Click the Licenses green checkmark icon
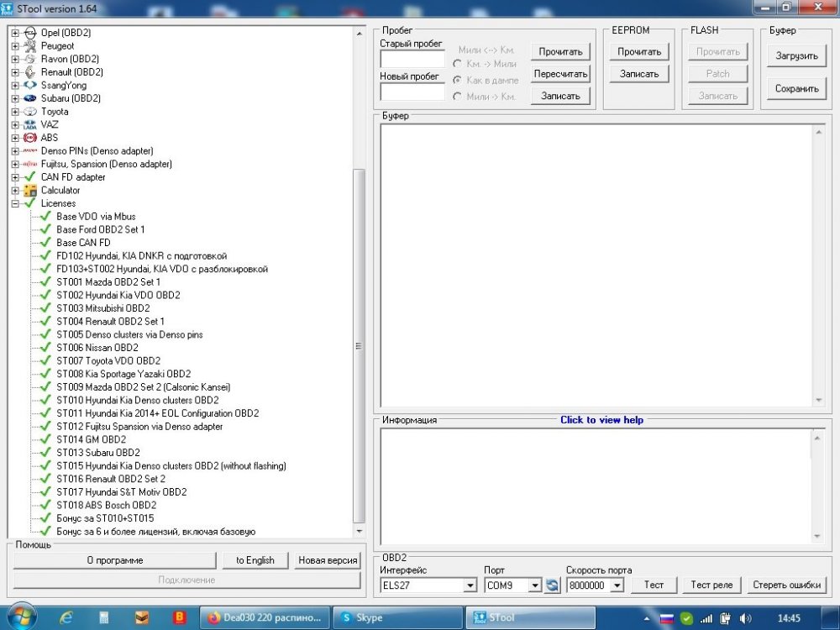This screenshot has height=630, width=840. point(30,203)
